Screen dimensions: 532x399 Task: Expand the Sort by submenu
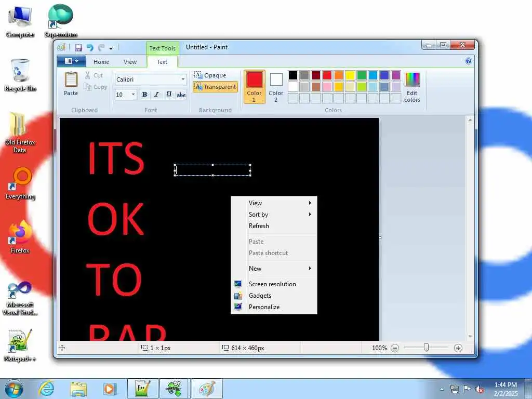pos(274,215)
